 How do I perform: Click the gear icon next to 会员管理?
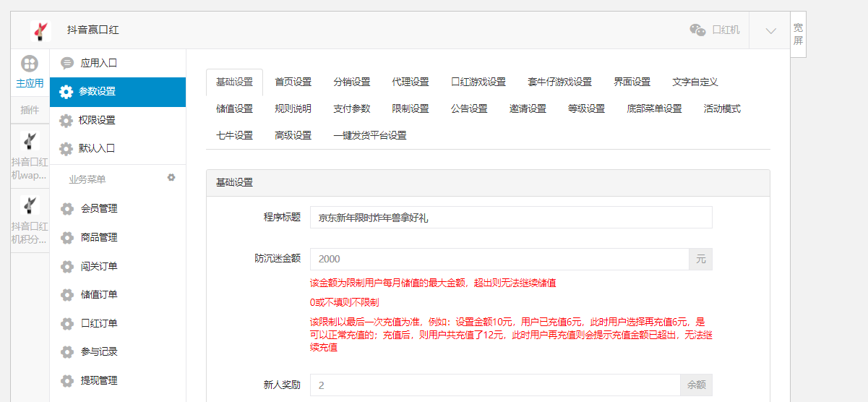[67, 209]
